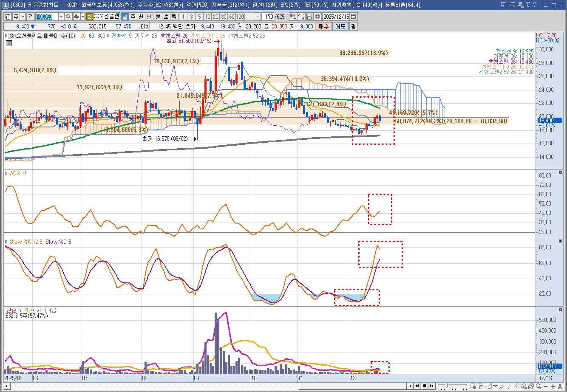The width and height of the screenshot is (567, 392).
Task: Select the 년 yearly period tab
Action: (x=149, y=17)
